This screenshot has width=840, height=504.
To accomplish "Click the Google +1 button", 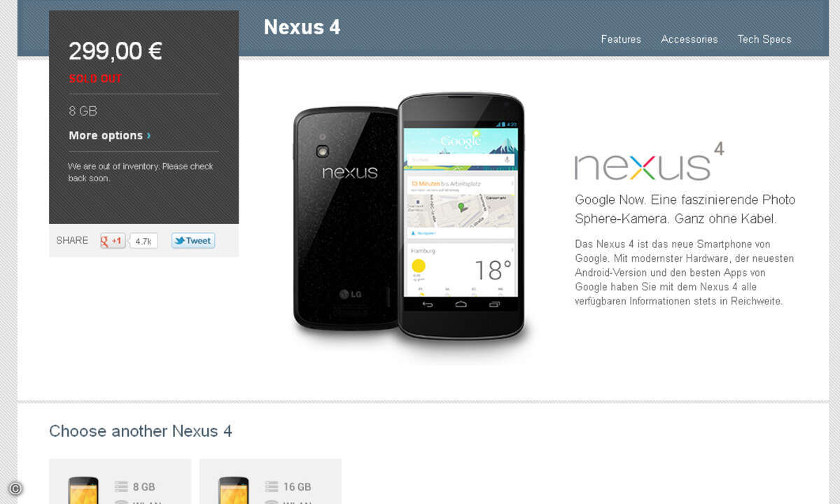I will click(113, 241).
